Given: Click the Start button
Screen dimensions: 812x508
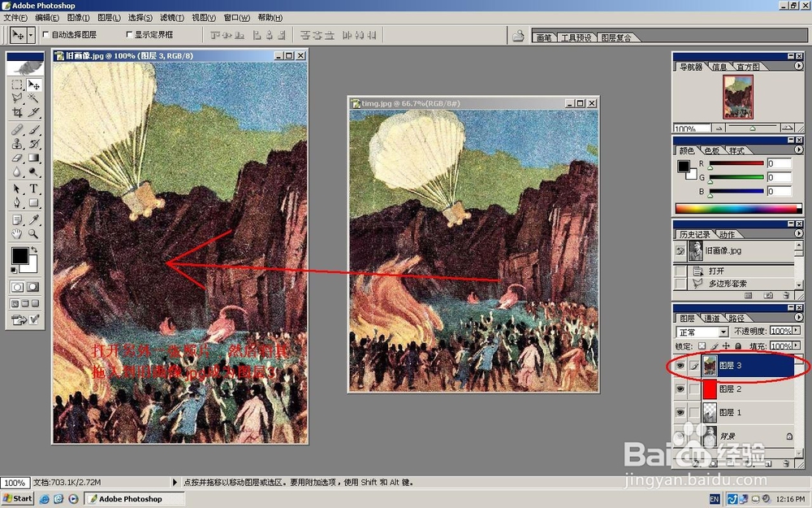Looking at the screenshot, I should pos(18,499).
